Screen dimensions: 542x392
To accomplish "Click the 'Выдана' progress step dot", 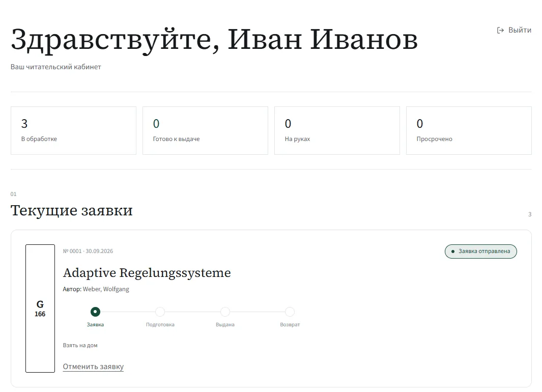I will tap(225, 312).
